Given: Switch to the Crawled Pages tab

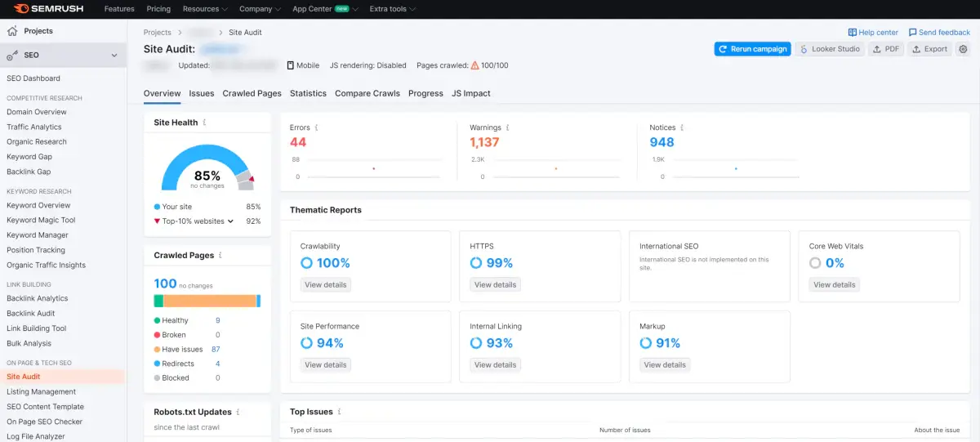Looking at the screenshot, I should [x=252, y=93].
